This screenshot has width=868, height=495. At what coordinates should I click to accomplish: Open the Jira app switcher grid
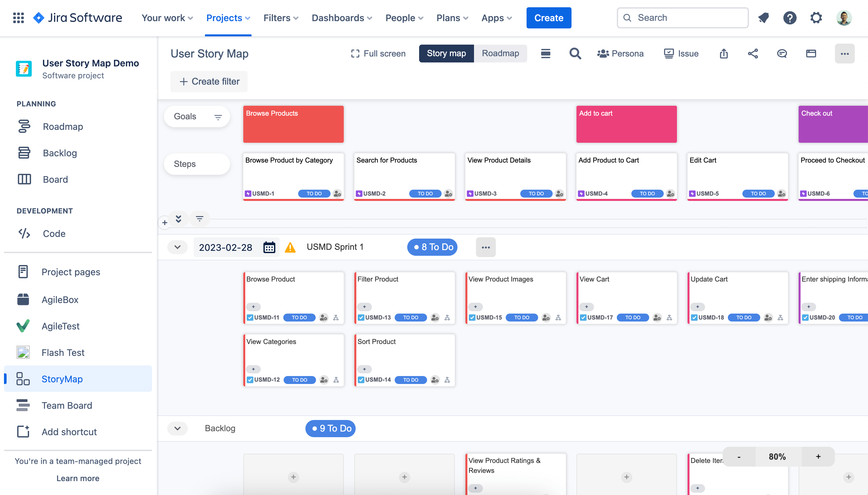click(18, 18)
